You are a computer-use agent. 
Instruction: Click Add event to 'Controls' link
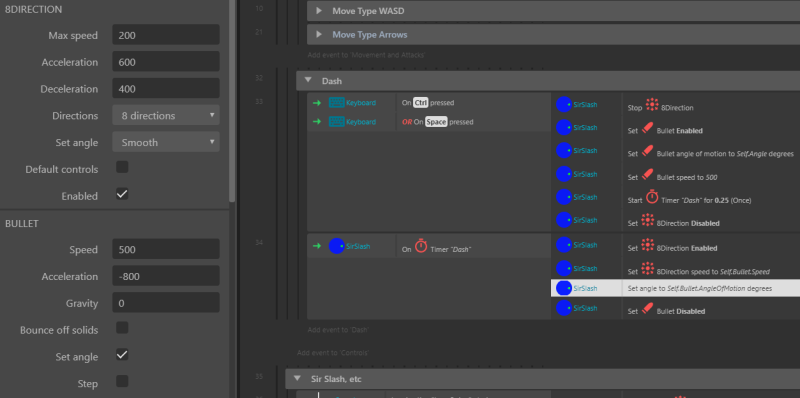(x=333, y=353)
